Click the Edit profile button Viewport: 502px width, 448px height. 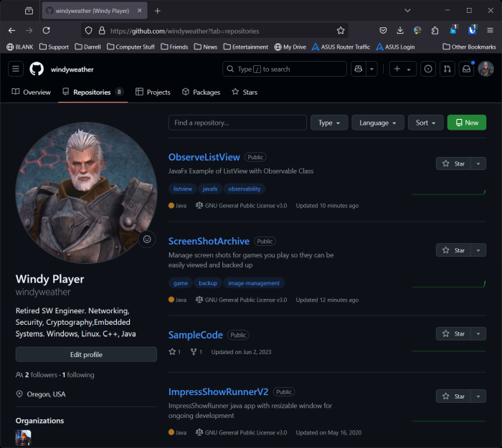click(86, 355)
